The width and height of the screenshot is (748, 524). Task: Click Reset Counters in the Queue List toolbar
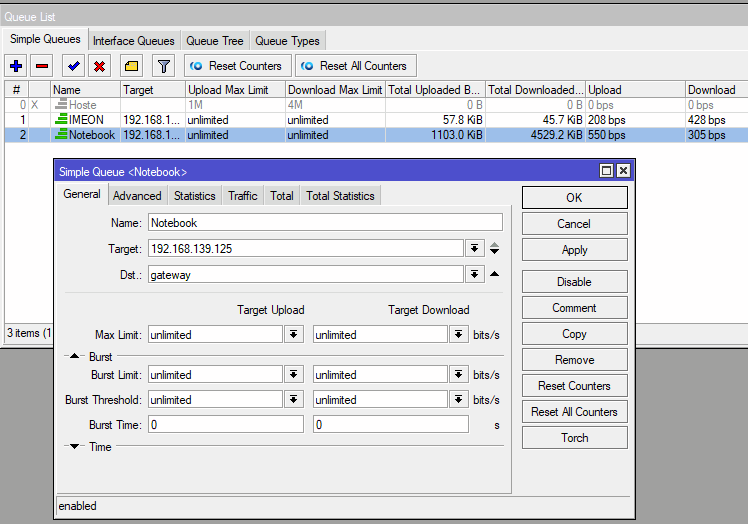coord(236,66)
